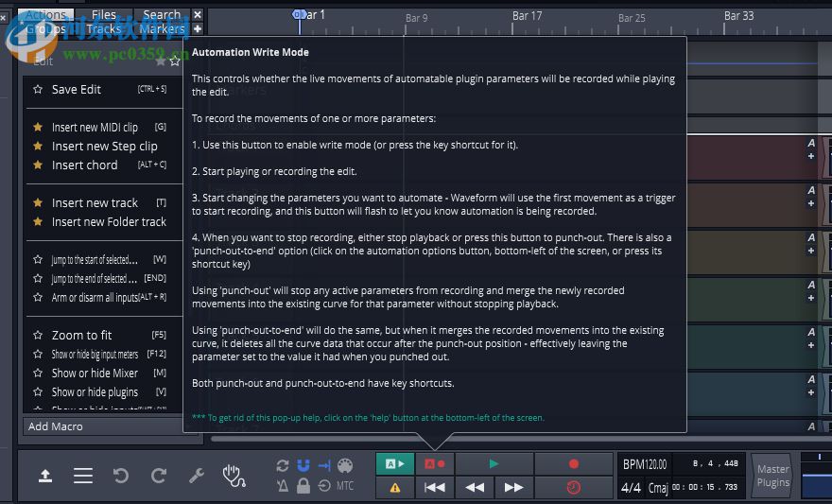Click the Bar 33 timeline marker

[738, 16]
